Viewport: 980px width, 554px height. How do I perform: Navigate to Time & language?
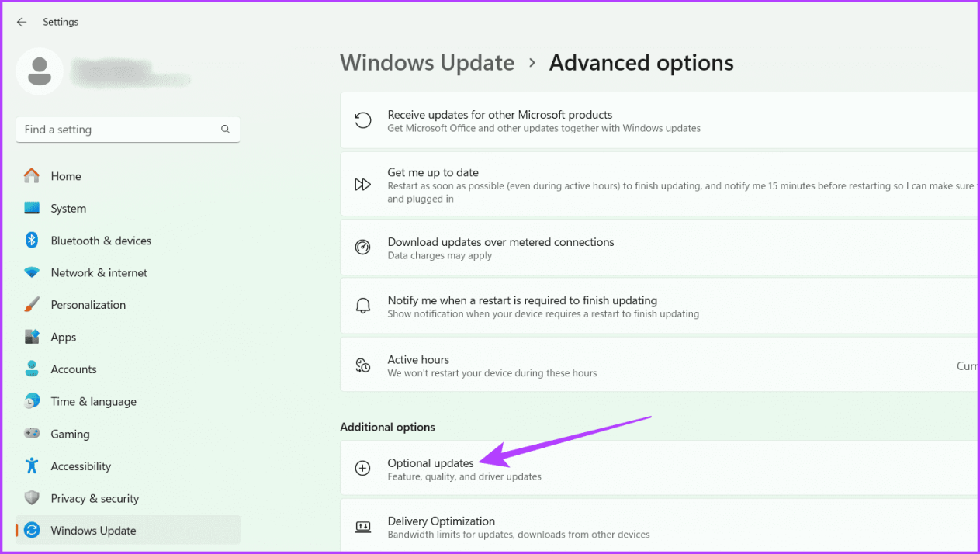(93, 402)
